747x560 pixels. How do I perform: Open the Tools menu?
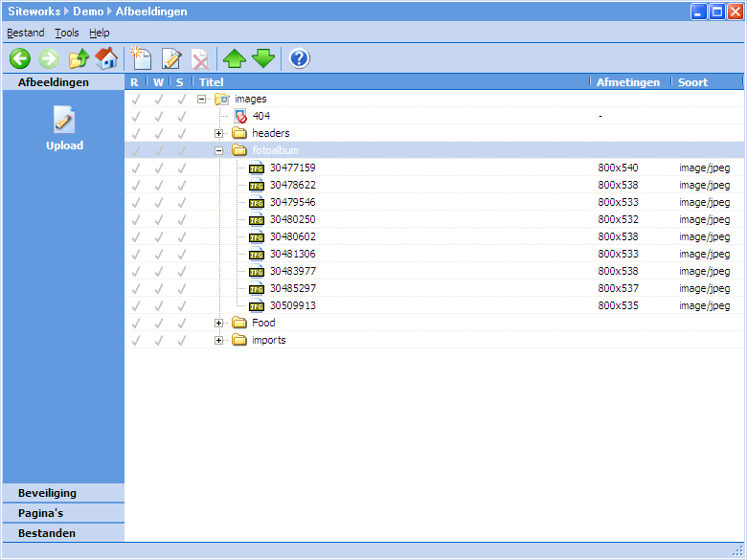[x=67, y=33]
